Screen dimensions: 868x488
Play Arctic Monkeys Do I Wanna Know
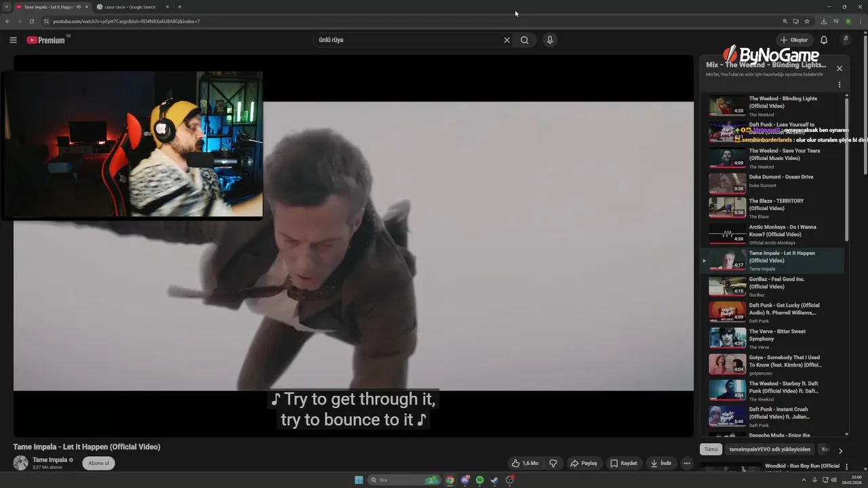(x=772, y=235)
